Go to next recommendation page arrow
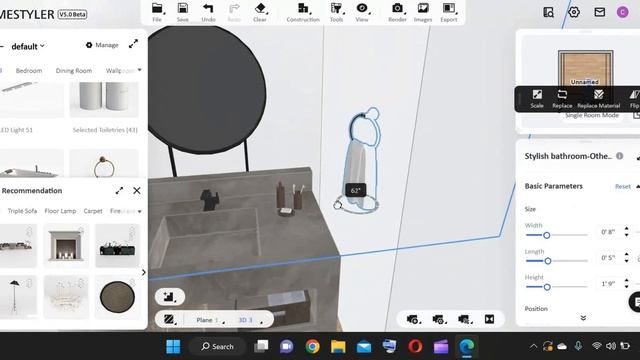Image resolution: width=640 pixels, height=360 pixels. [x=144, y=272]
